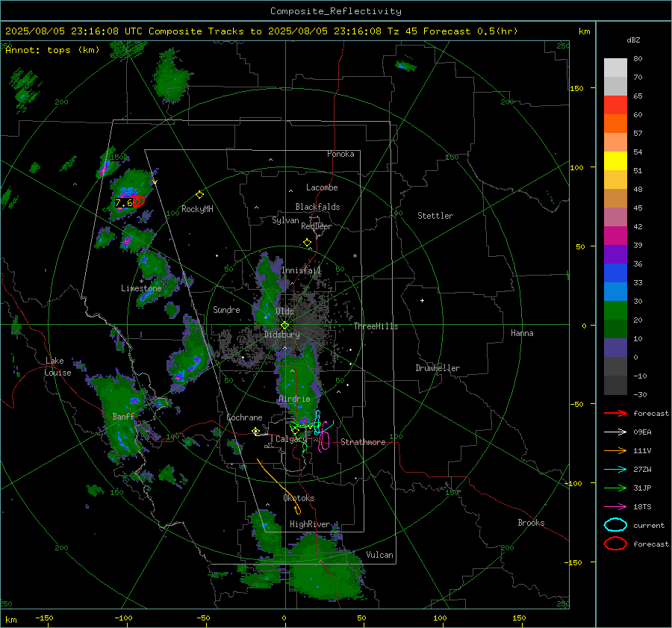Viewport: 672px width, 628px height.
Task: Click the ThreeHills label
Action: [376, 326]
